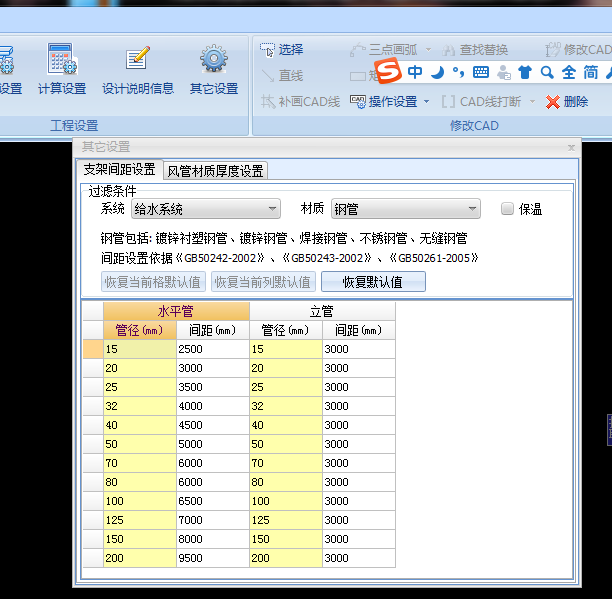Click 恢复当前格默认值 button
Screen dimensions: 612x599
(x=153, y=282)
